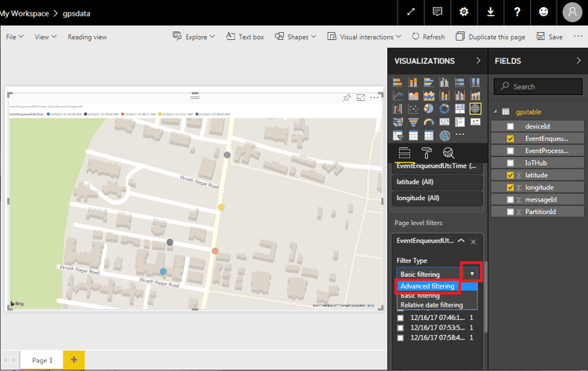Select the pie chart visualization

(429, 109)
